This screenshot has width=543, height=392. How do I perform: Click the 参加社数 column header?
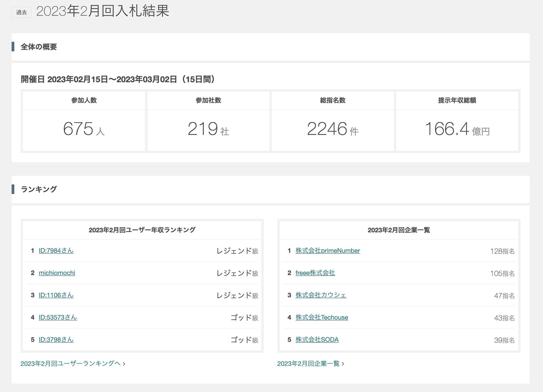[208, 100]
